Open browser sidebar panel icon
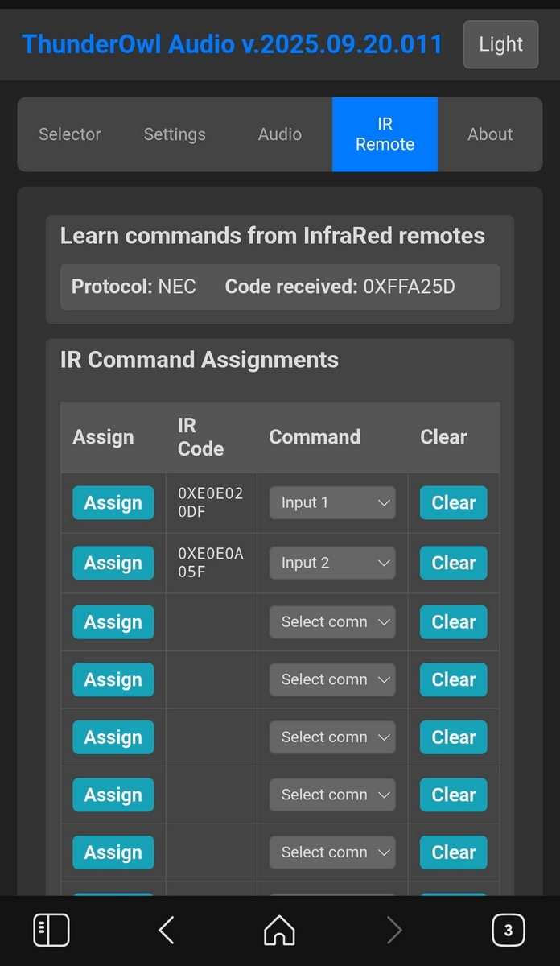 (x=51, y=931)
